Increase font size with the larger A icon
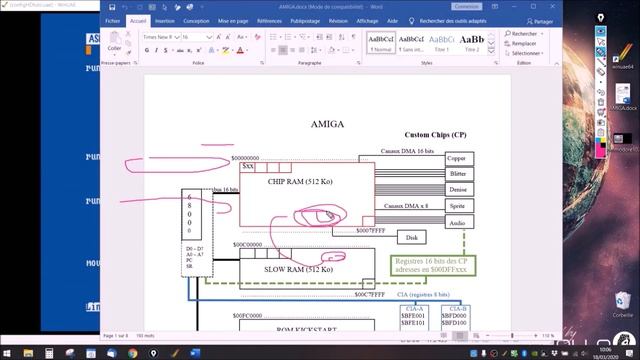The height and width of the screenshot is (360, 640). pyautogui.click(x=219, y=37)
